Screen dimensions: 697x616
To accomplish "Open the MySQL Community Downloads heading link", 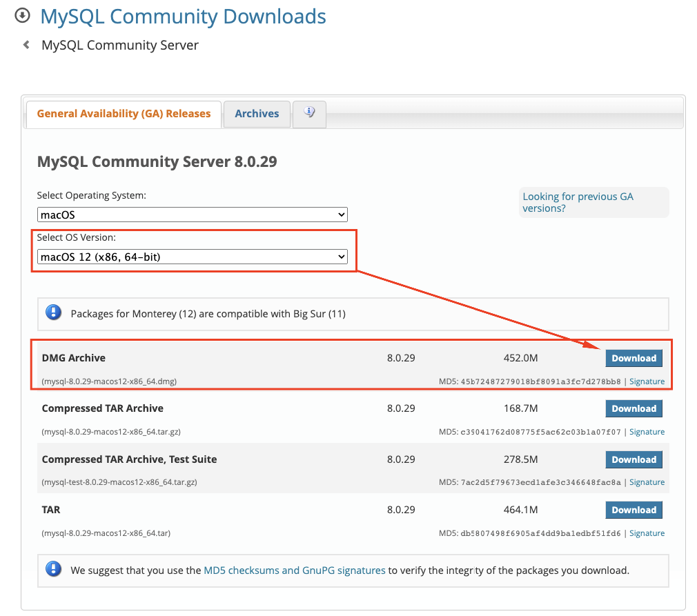I will 183,17.
